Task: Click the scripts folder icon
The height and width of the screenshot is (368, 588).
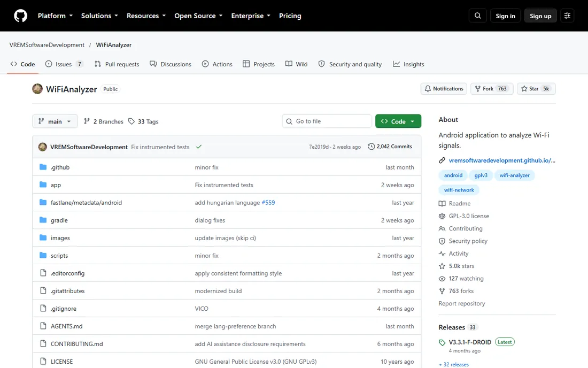Action: 43,255
